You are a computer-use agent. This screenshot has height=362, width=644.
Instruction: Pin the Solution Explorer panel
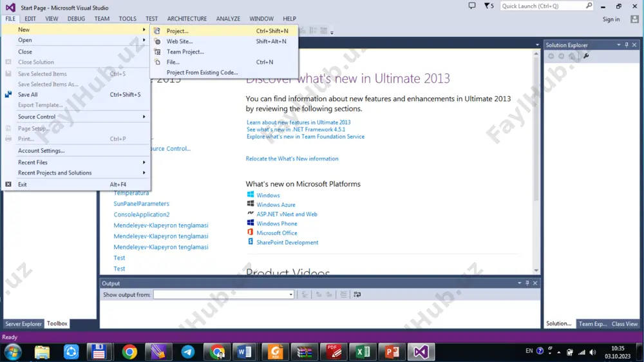(x=627, y=45)
